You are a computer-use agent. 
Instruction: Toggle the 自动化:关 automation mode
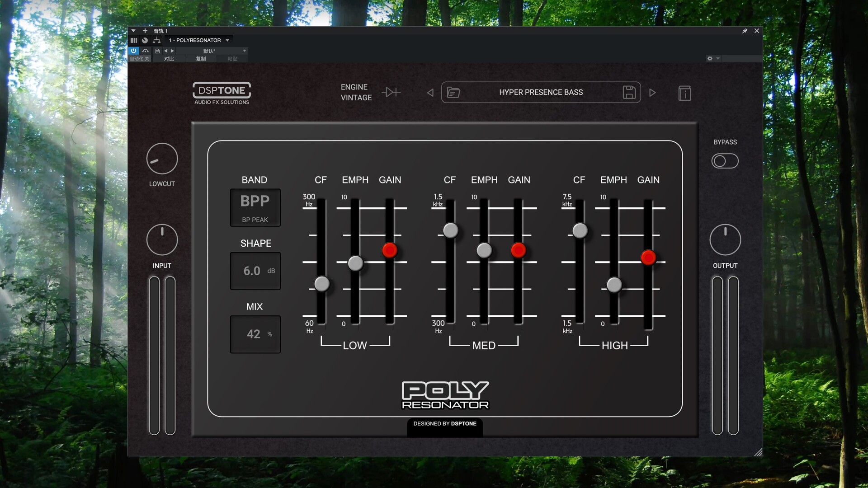point(140,59)
